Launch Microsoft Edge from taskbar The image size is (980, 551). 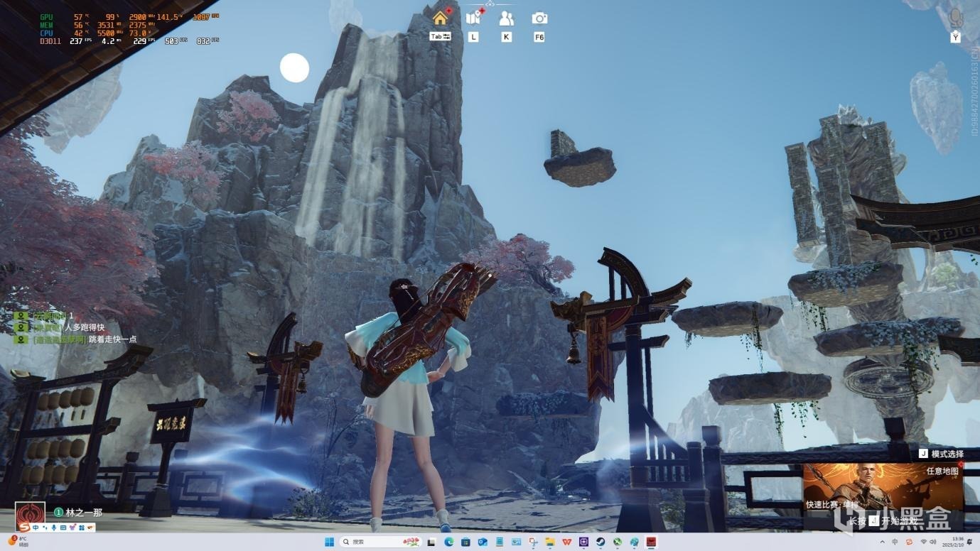click(x=449, y=542)
